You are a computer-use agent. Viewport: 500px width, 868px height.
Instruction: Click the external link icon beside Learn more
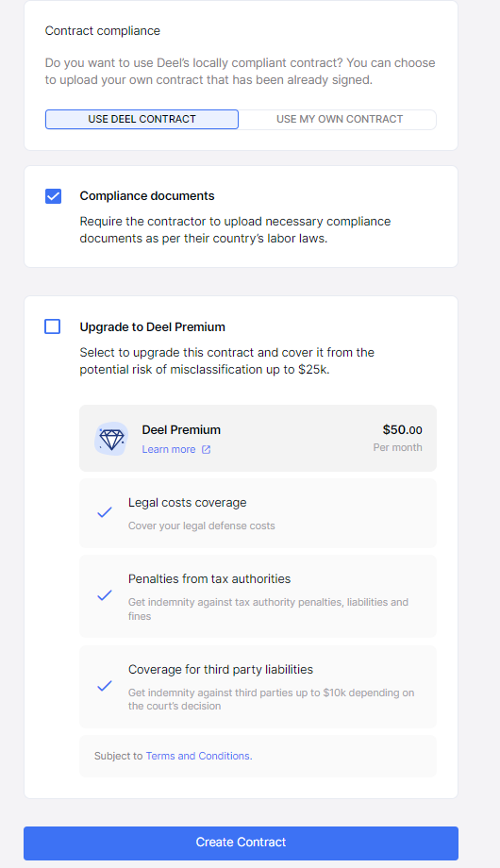(206, 449)
